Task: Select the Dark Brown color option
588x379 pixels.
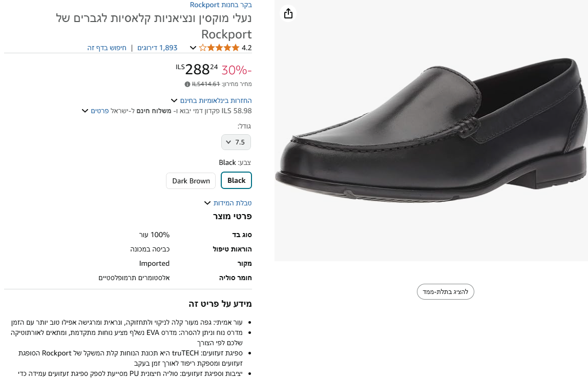Action: click(x=191, y=180)
